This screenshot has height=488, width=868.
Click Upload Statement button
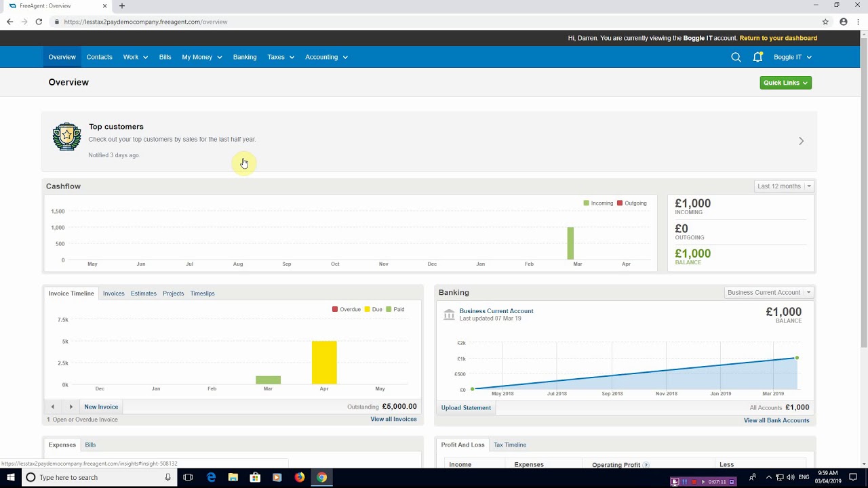coord(466,407)
